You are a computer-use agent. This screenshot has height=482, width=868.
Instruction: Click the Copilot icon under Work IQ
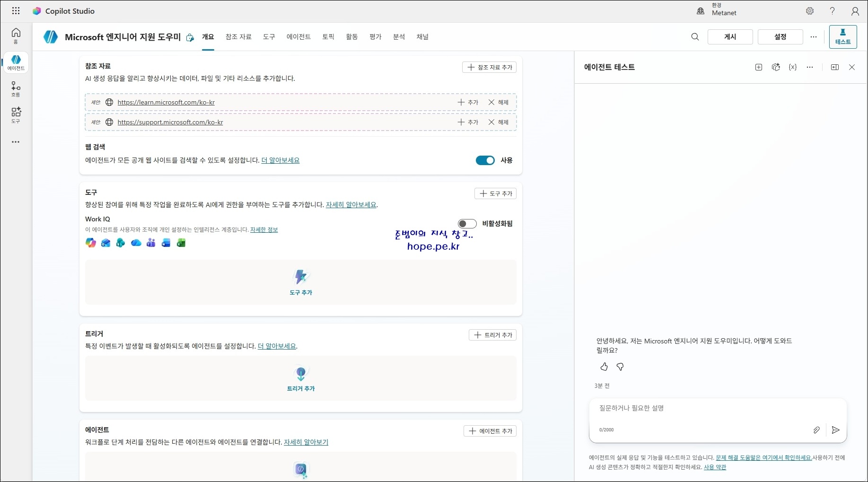pos(90,243)
